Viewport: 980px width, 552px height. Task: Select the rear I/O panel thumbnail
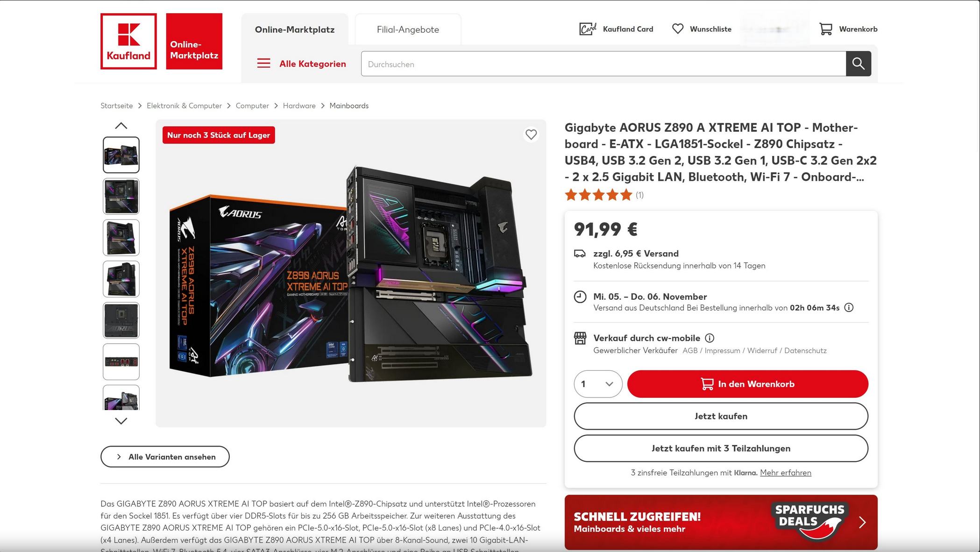121,362
